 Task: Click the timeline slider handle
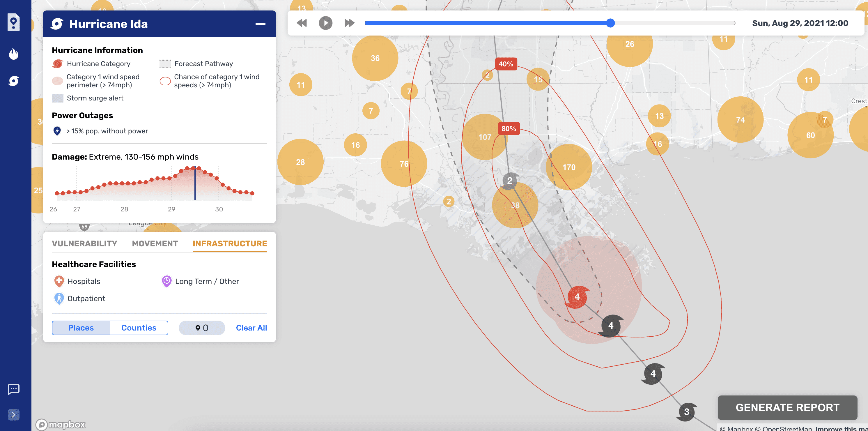610,23
